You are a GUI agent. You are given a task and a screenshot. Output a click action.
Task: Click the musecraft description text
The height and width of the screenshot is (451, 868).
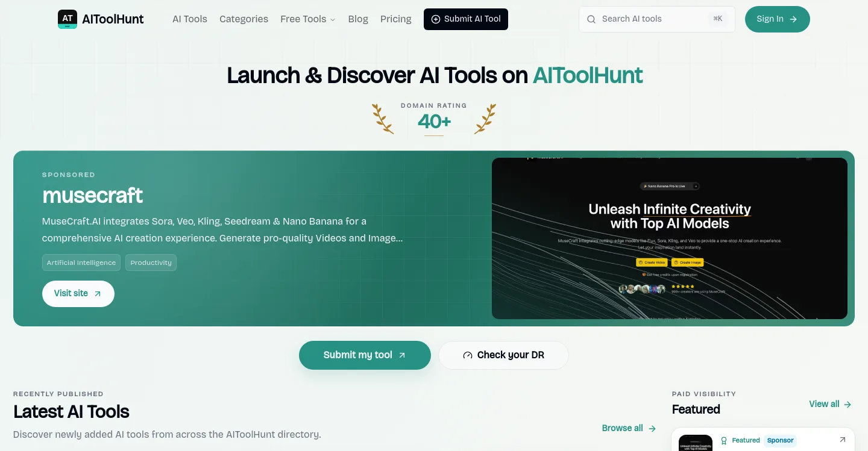[222, 229]
